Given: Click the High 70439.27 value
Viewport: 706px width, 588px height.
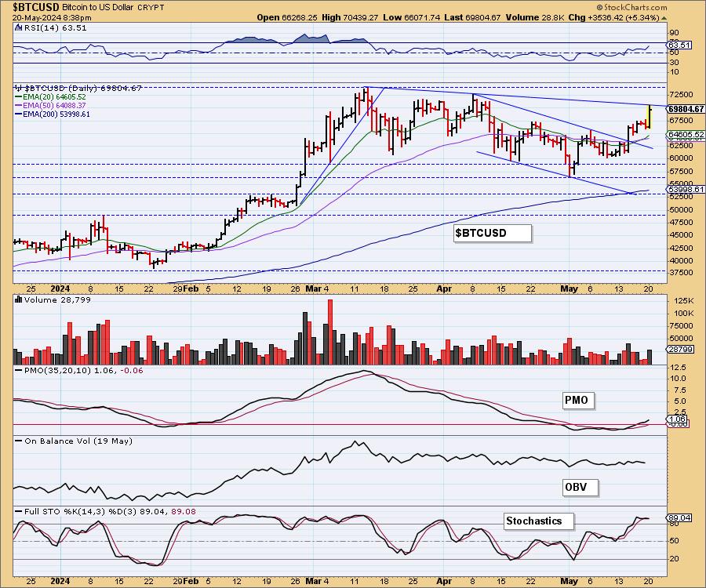Looking at the screenshot, I should pos(350,17).
